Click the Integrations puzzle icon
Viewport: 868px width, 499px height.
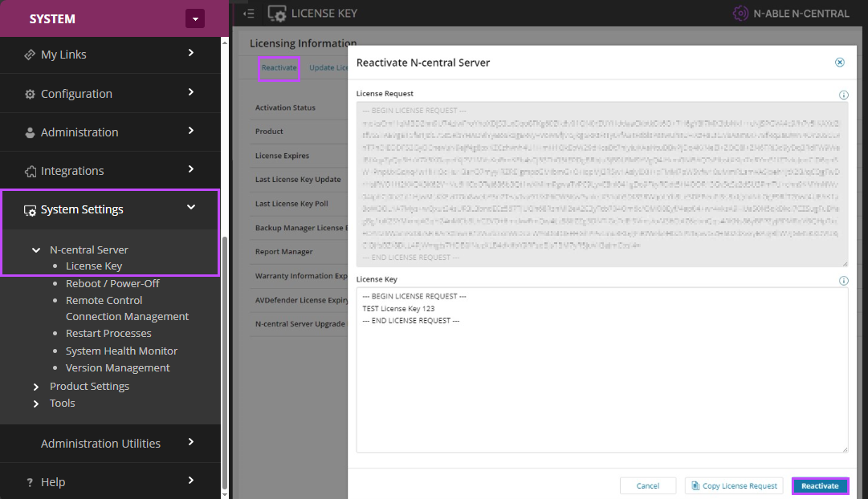(30, 171)
